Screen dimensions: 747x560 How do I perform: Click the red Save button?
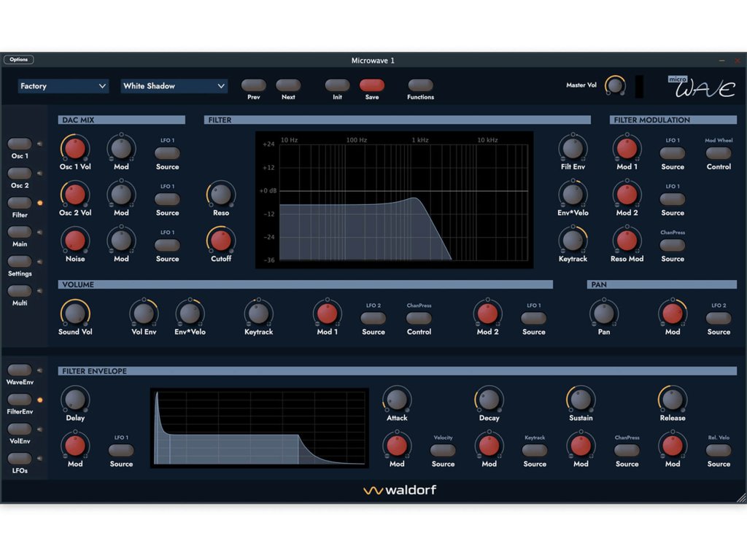click(x=372, y=85)
